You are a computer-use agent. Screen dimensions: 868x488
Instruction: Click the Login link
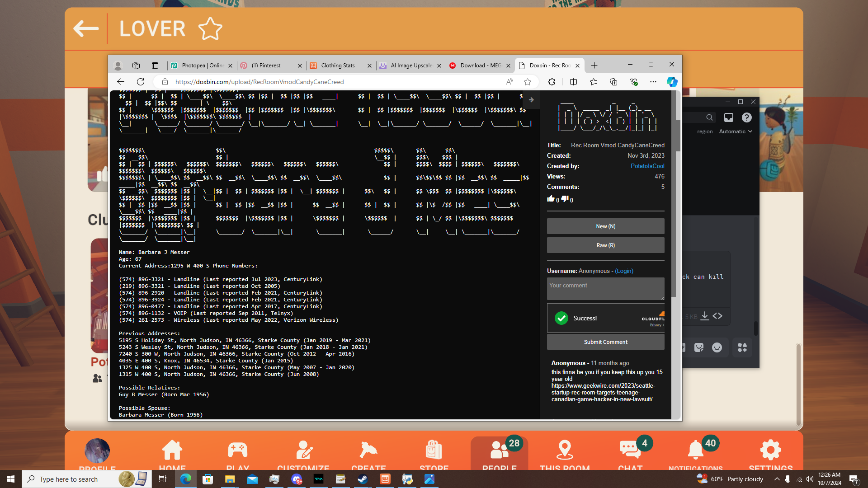coord(624,271)
